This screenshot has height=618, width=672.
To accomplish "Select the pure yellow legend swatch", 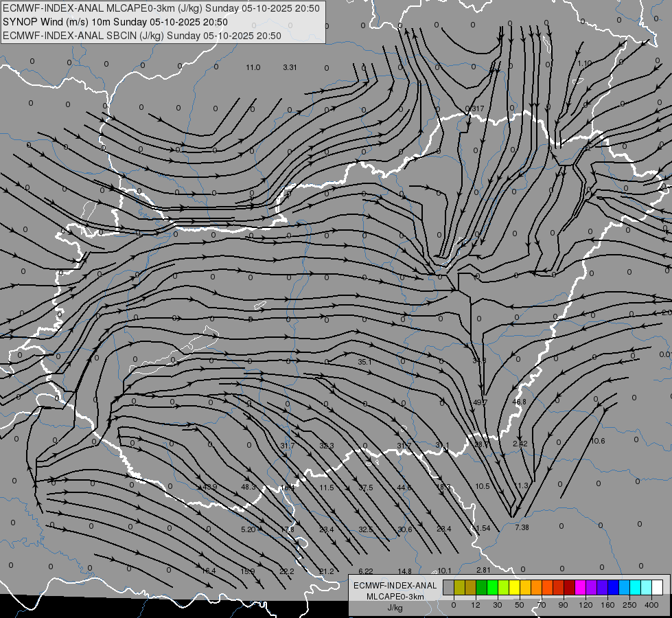I will tap(514, 587).
